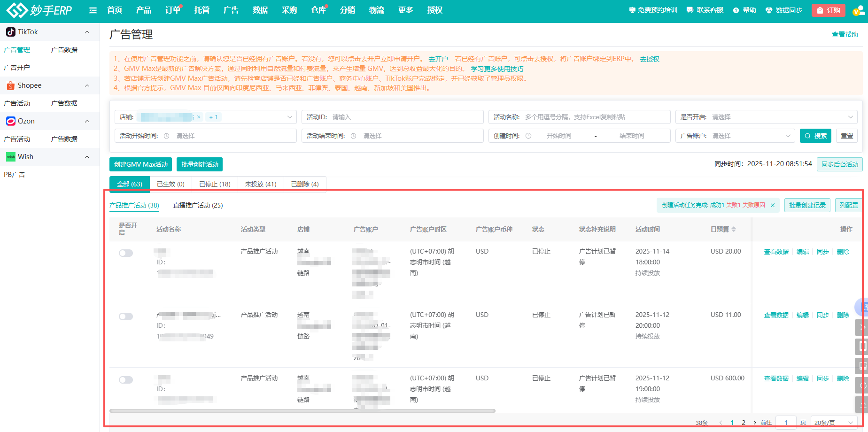The height and width of the screenshot is (432, 868).
Task: Sort by daily budget column icon
Action: pyautogui.click(x=734, y=229)
